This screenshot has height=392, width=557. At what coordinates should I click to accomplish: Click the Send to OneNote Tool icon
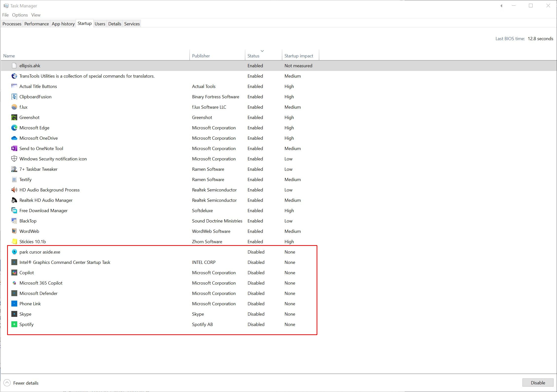pos(14,149)
